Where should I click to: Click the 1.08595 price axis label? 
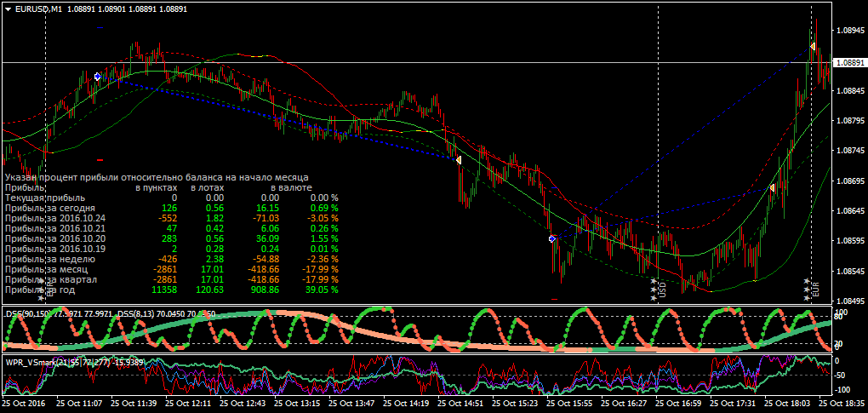coord(850,241)
